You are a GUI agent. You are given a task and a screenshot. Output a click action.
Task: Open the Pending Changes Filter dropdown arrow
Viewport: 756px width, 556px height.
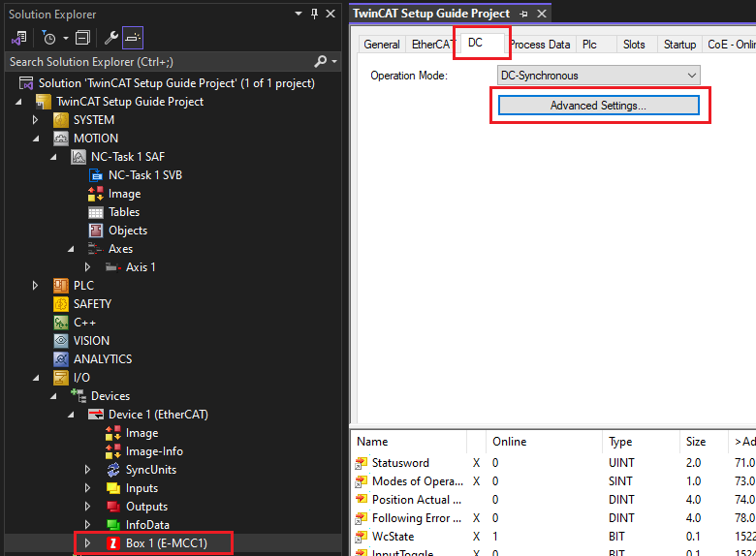coord(66,38)
